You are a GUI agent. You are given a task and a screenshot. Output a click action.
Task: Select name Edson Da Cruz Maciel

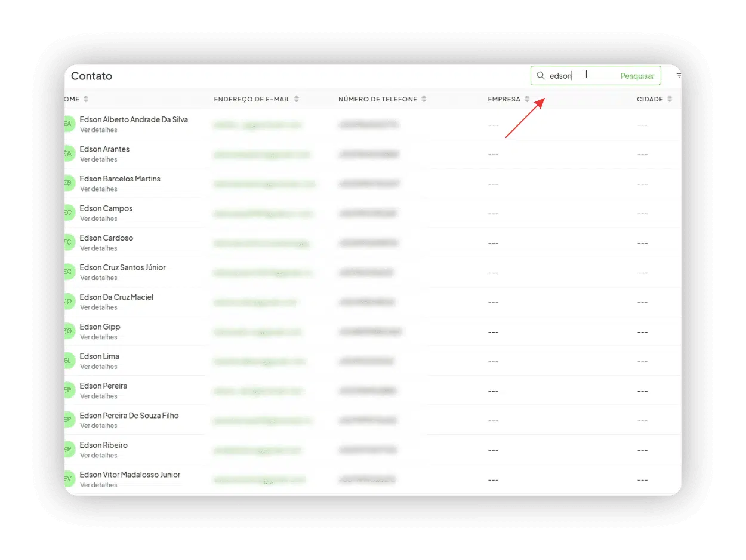(116, 297)
